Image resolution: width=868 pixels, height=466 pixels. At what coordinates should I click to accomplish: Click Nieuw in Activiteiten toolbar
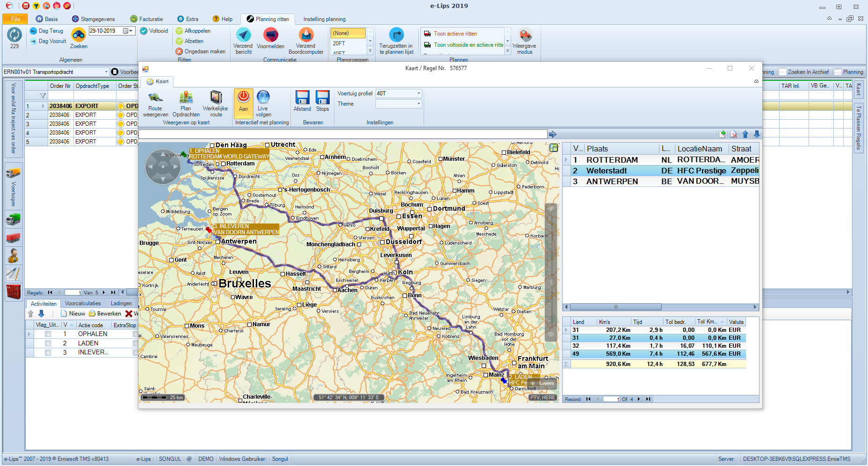(x=73, y=314)
